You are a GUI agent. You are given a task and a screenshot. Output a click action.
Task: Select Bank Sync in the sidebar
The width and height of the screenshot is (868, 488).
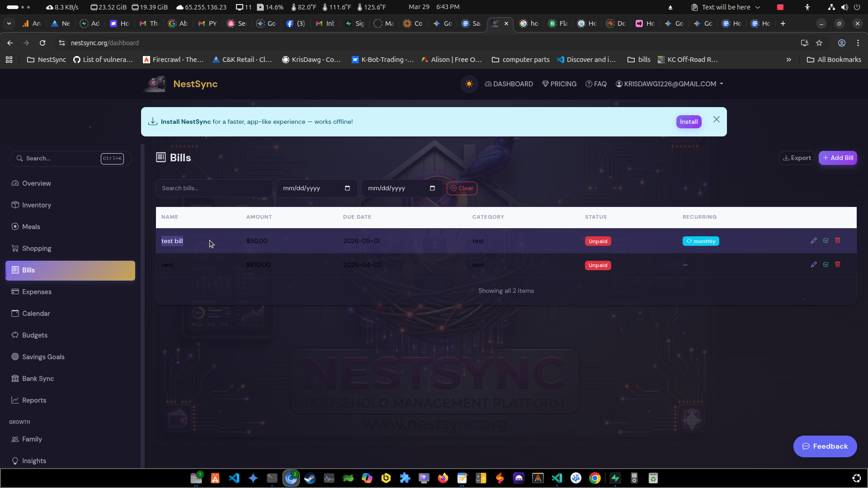pyautogui.click(x=38, y=378)
